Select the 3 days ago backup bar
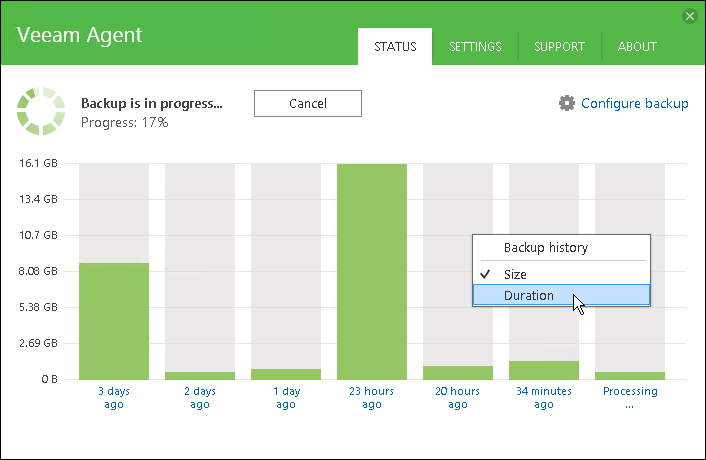 [x=114, y=320]
